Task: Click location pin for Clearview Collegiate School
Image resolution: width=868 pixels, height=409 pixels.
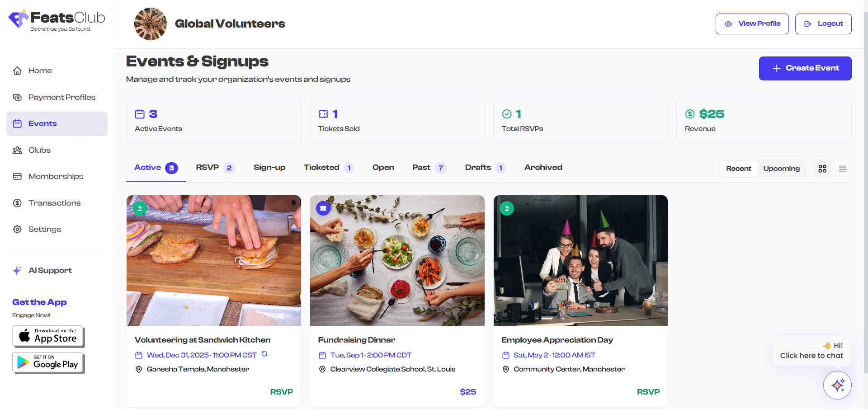Action: [x=322, y=369]
